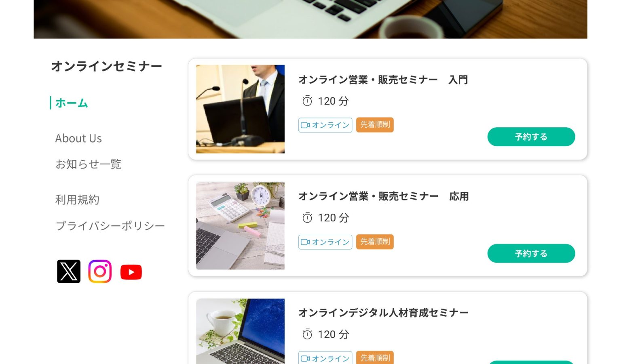Open the About Us sidebar item
The height and width of the screenshot is (364, 621).
[x=78, y=139]
